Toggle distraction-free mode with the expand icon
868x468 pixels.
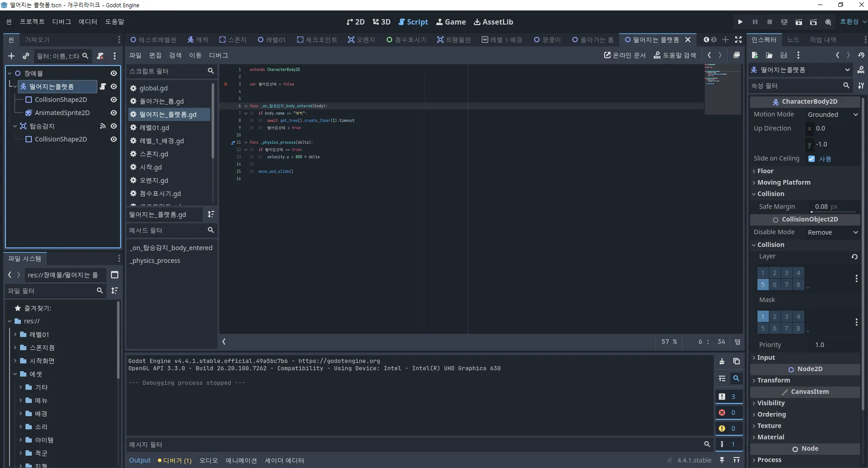click(x=738, y=40)
